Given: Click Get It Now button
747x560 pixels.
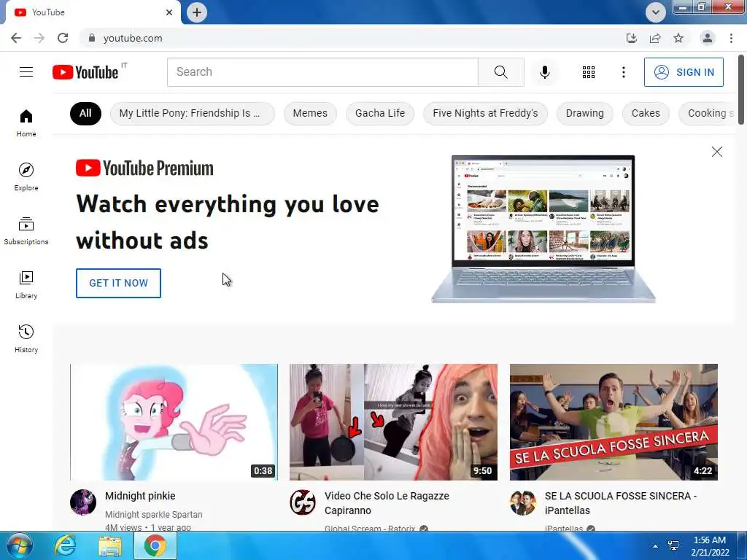Looking at the screenshot, I should [x=118, y=283].
